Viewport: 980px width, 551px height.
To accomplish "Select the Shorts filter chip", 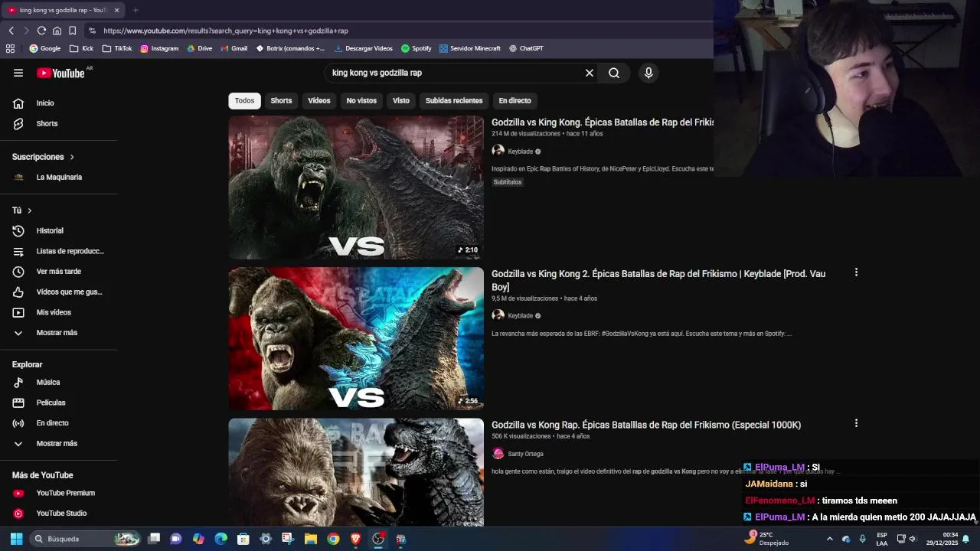I will click(281, 100).
